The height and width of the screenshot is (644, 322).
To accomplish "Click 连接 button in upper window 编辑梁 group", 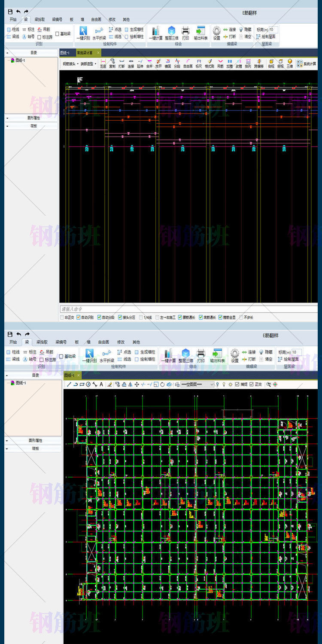I will tap(230, 30).
